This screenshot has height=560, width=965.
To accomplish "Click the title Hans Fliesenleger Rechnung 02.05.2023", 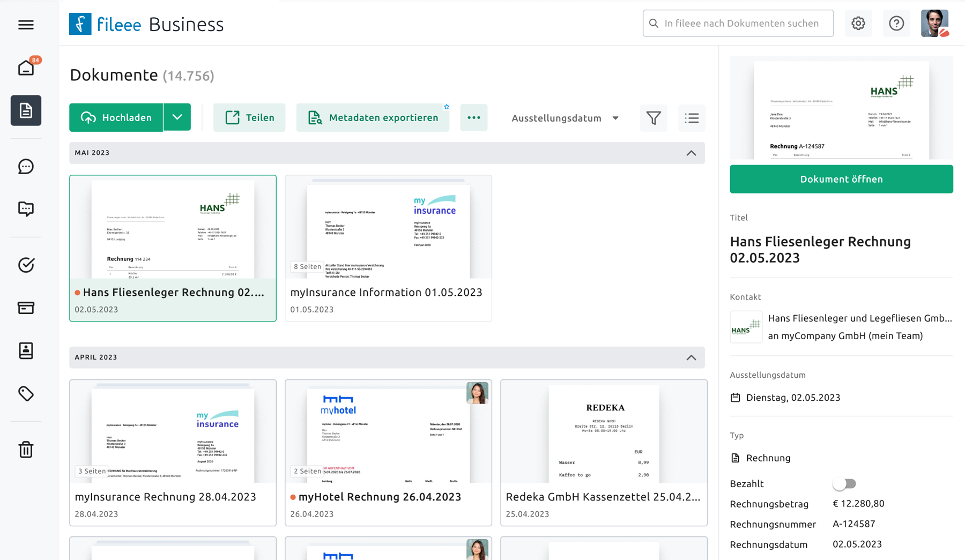I will (x=820, y=250).
